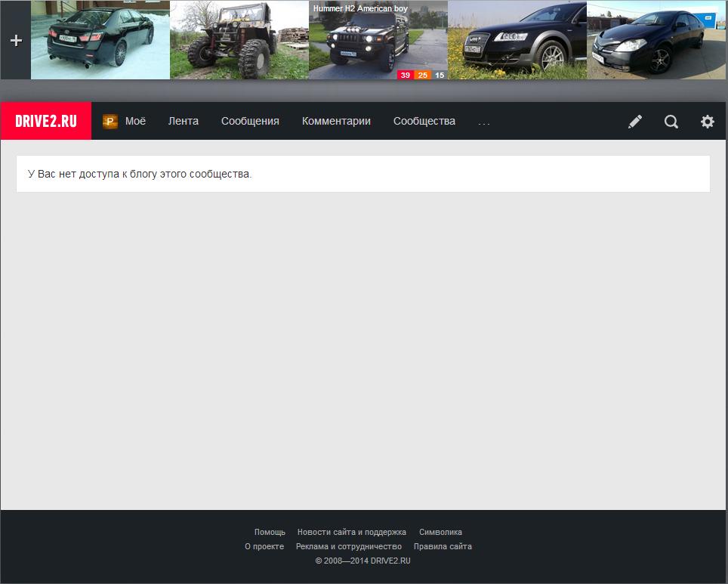Open the Hummer H2 American boy thumbnail
The width and height of the screenshot is (728, 584).
click(378, 40)
